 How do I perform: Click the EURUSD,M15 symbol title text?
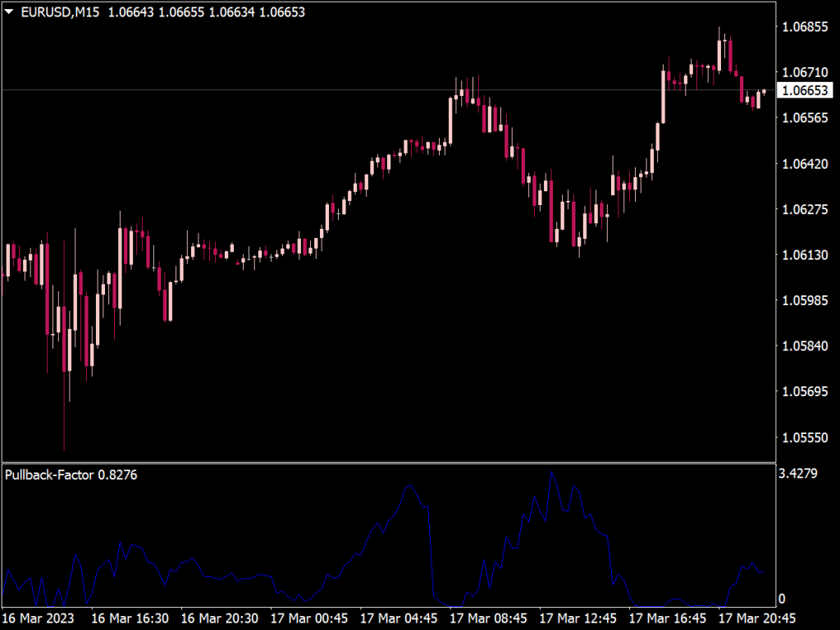tap(60, 11)
